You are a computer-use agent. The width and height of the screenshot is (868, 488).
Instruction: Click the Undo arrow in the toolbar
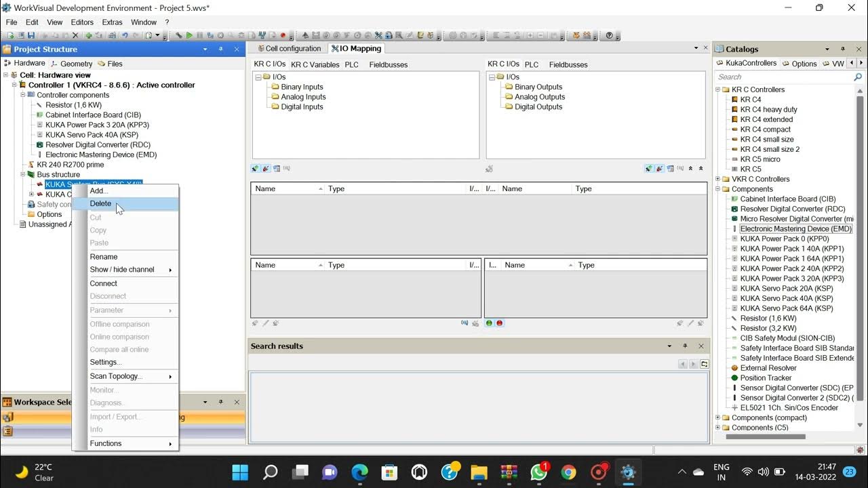125,35
